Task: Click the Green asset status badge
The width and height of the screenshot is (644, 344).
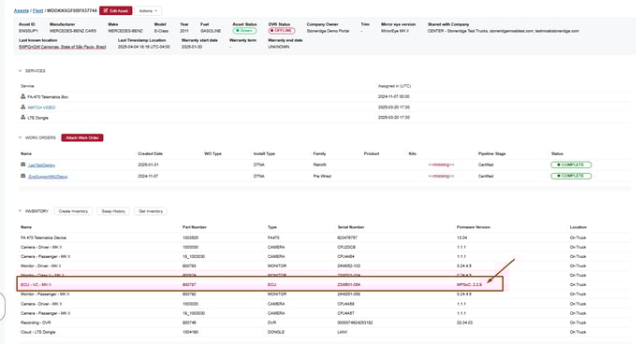Action: point(244,31)
